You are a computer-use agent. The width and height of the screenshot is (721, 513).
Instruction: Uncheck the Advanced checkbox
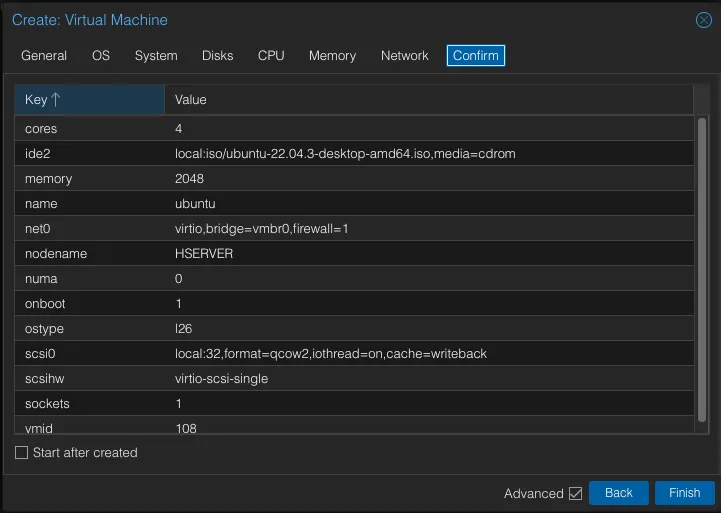(x=575, y=493)
